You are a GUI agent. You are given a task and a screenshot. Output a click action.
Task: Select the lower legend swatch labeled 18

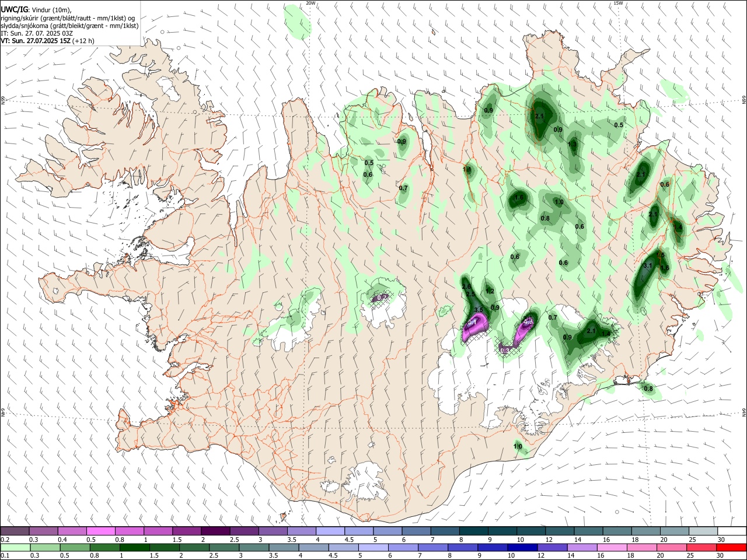pyautogui.click(x=643, y=547)
